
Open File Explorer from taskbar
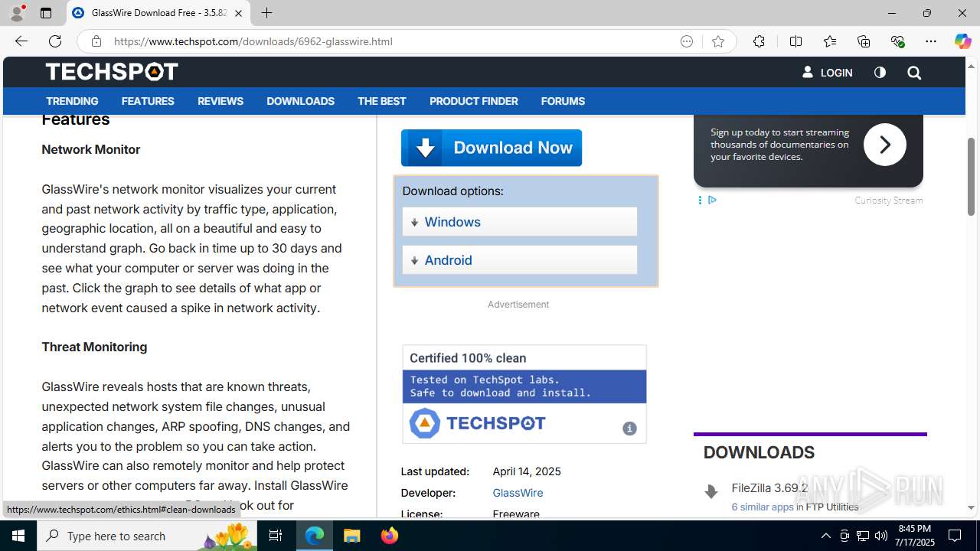352,536
